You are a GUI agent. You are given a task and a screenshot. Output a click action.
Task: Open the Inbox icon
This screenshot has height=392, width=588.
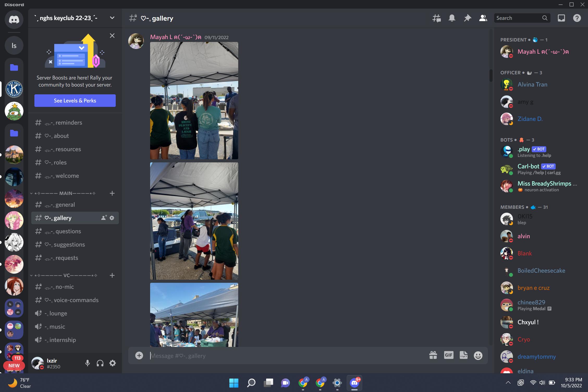[x=561, y=18]
